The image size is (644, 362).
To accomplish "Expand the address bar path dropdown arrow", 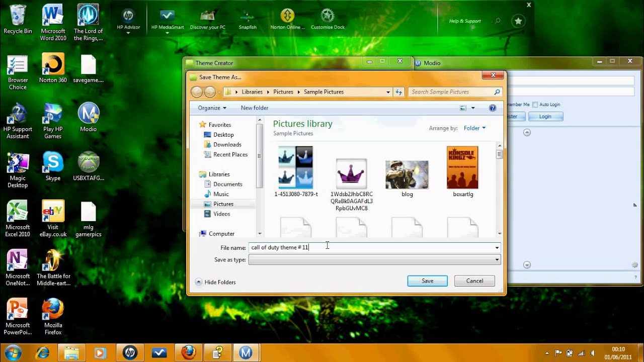I will pos(388,92).
